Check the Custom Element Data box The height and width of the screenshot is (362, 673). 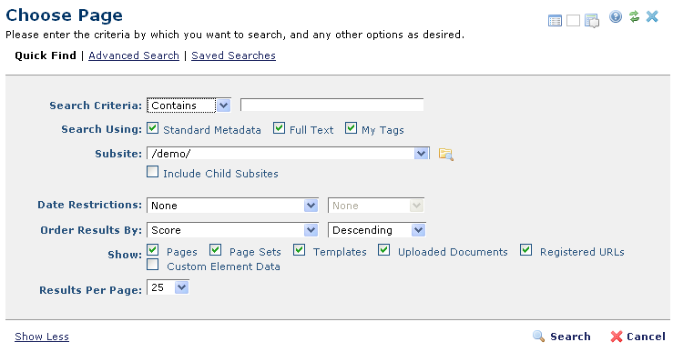click(152, 265)
